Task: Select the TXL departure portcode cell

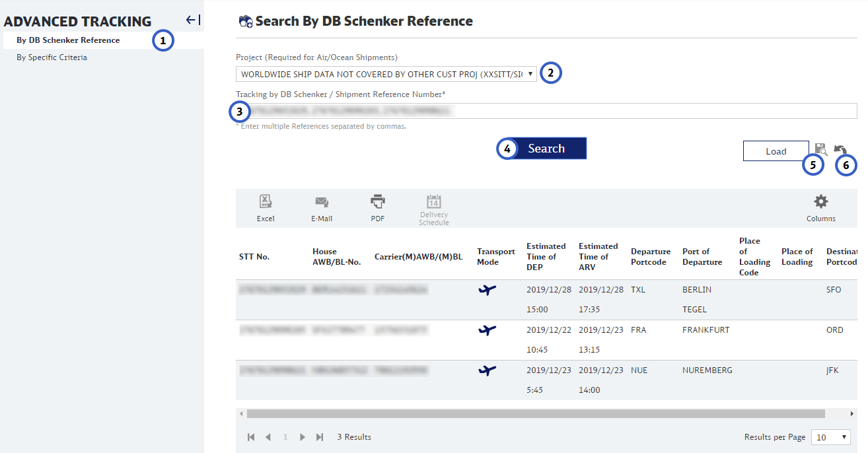Action: tap(637, 290)
